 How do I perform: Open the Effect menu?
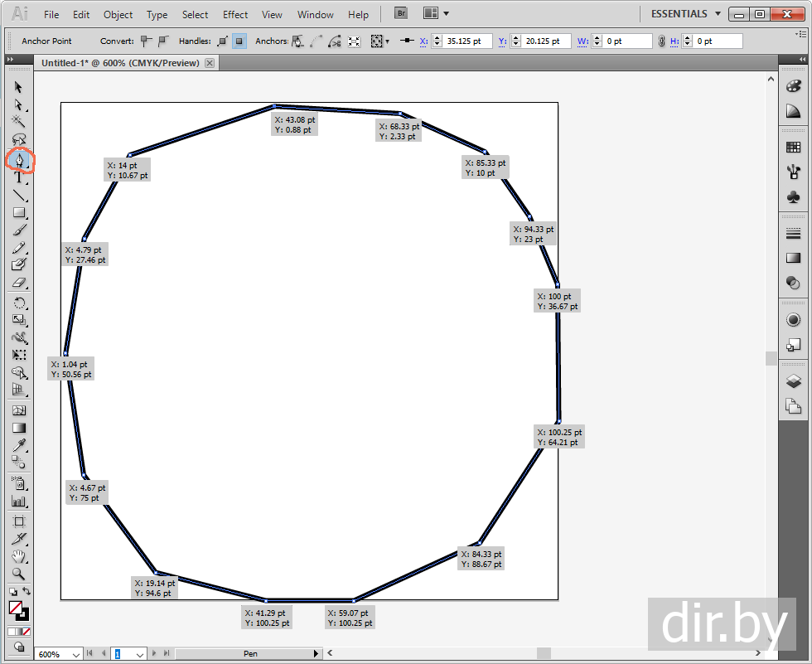[235, 15]
